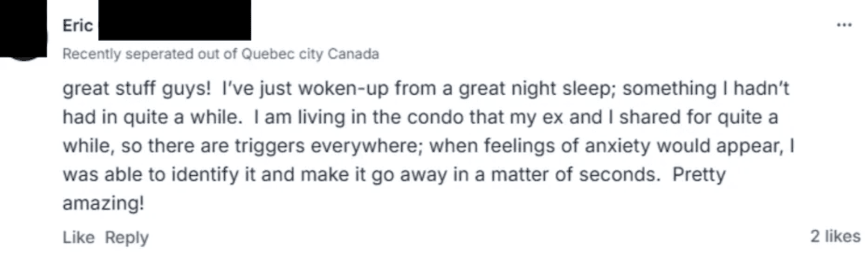Click the word 'identify' in the comment
This screenshot has width=868, height=266.
[205, 175]
